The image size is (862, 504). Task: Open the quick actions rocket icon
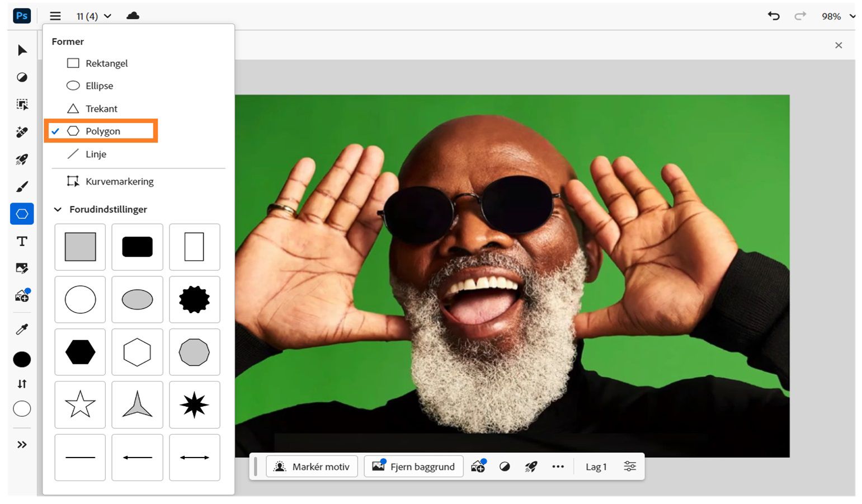coord(22,159)
